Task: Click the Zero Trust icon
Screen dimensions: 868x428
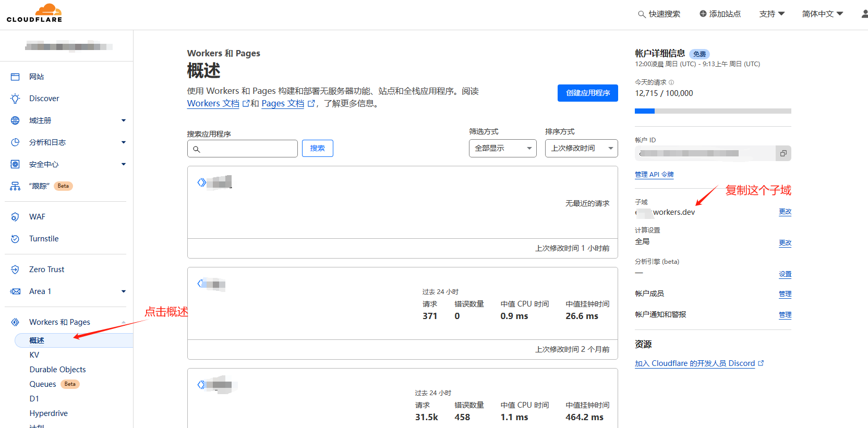Action: (15, 270)
